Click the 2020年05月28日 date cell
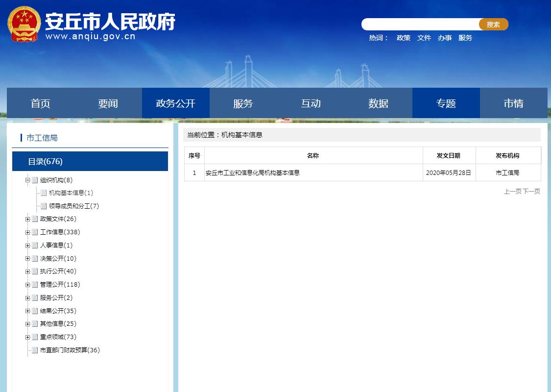 click(448, 172)
